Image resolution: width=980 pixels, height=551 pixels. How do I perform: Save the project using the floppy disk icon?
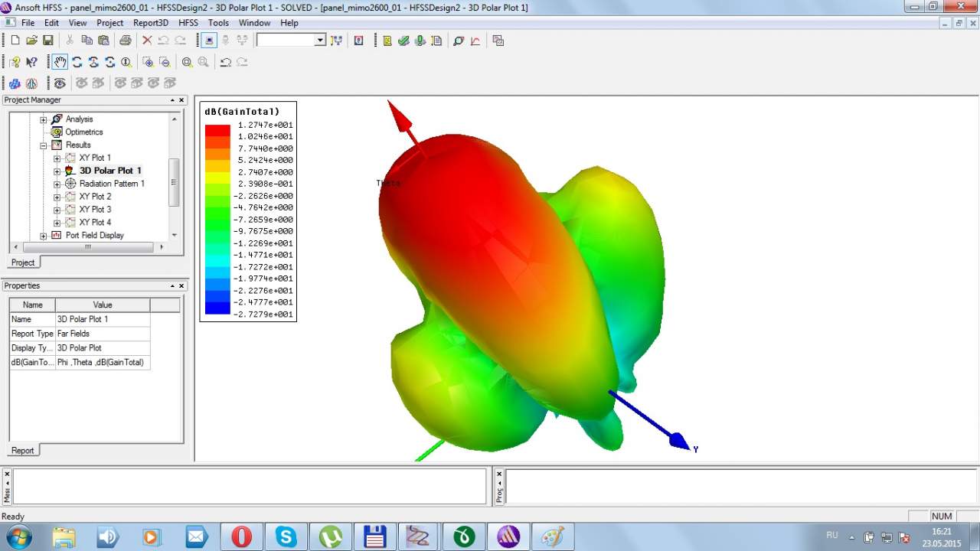pyautogui.click(x=47, y=41)
